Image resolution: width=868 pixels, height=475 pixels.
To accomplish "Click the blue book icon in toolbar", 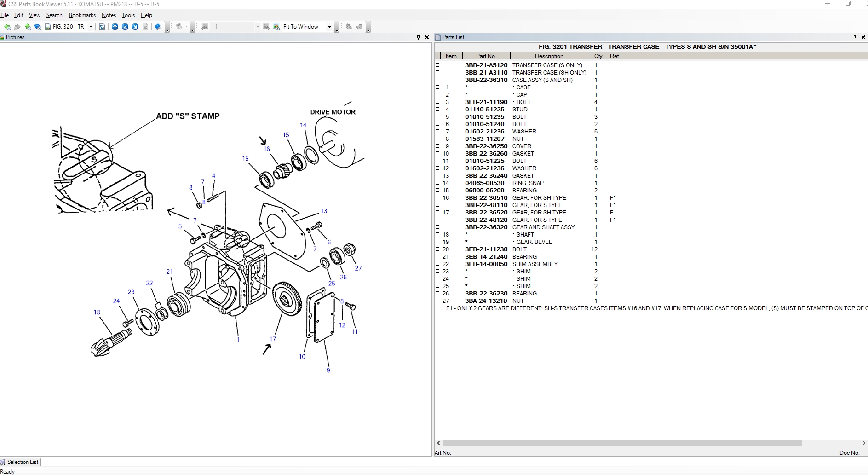I will [158, 27].
